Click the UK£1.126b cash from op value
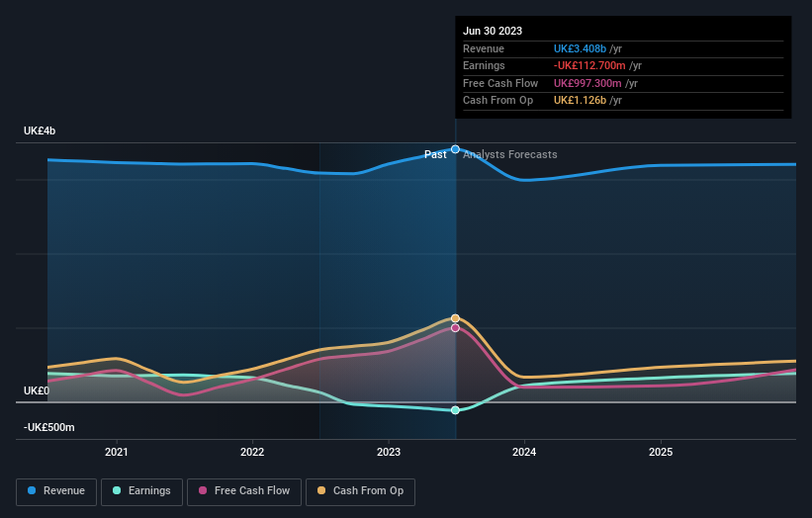Screen dimensions: 812x518 pyautogui.click(x=580, y=101)
